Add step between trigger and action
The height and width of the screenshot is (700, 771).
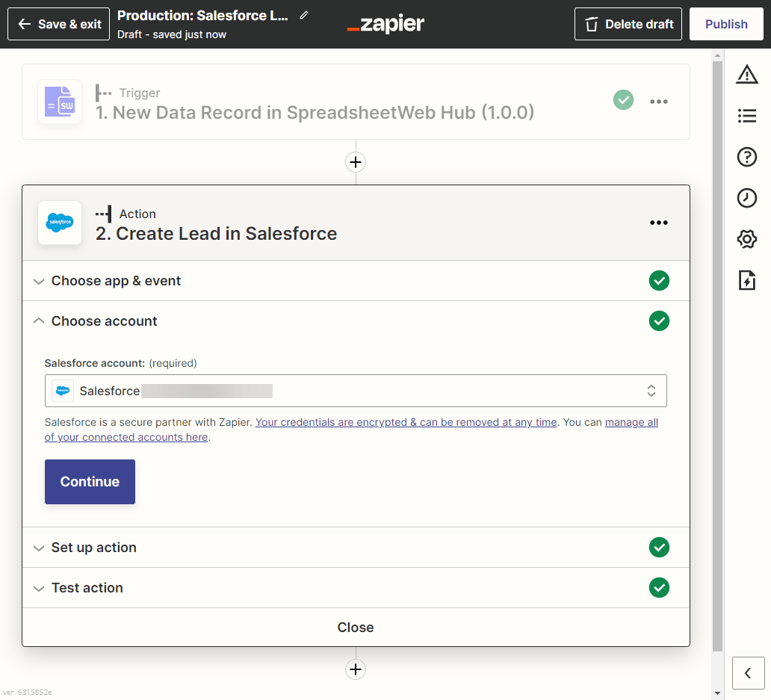pyautogui.click(x=356, y=162)
